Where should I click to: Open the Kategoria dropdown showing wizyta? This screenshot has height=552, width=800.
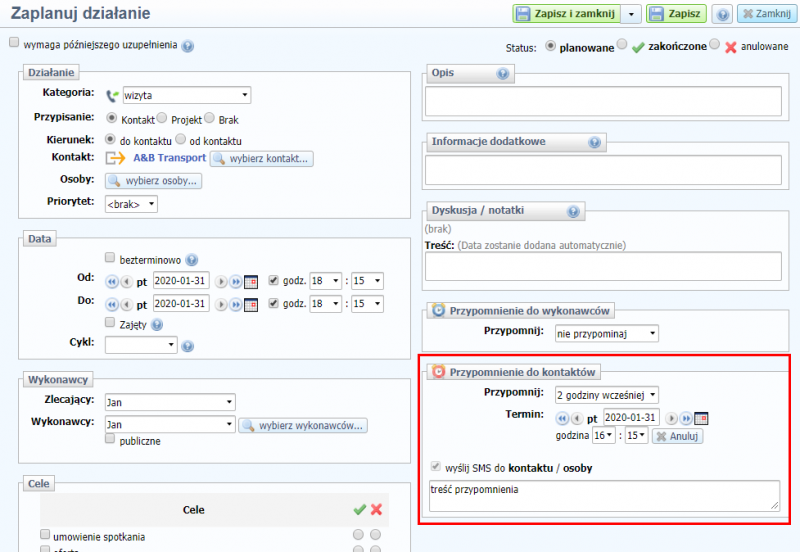click(x=186, y=96)
